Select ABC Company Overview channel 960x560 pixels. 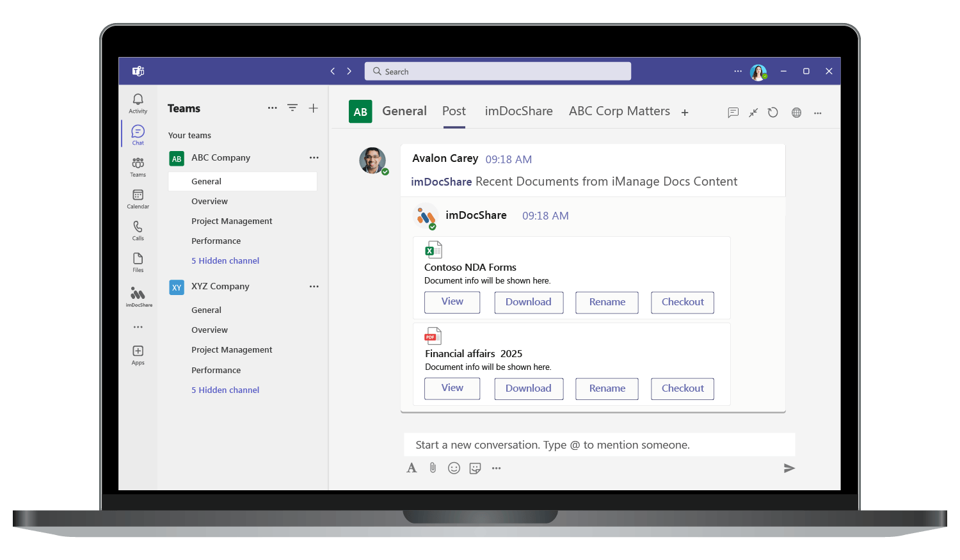click(209, 202)
